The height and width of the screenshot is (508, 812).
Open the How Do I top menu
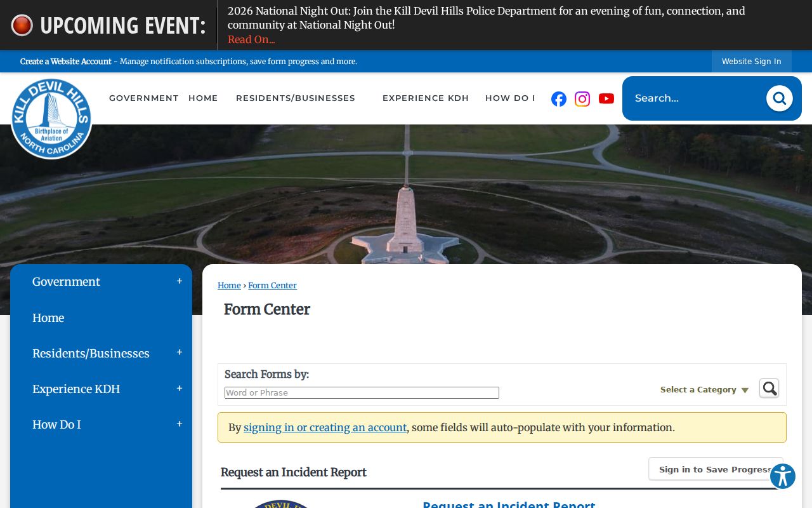pyautogui.click(x=510, y=98)
